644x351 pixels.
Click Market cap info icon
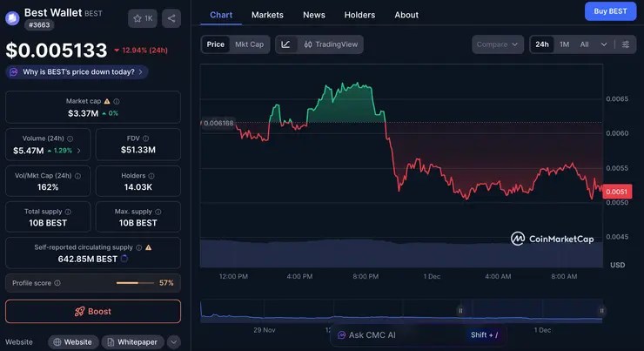coord(117,101)
